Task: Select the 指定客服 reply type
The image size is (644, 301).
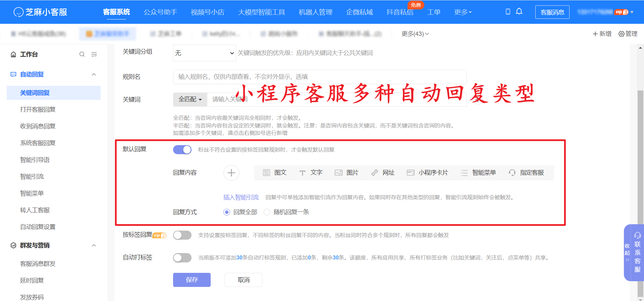Action: coord(526,173)
